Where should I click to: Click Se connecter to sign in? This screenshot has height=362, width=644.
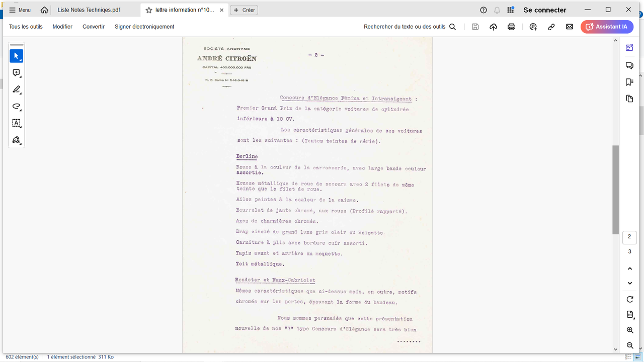coord(545,10)
